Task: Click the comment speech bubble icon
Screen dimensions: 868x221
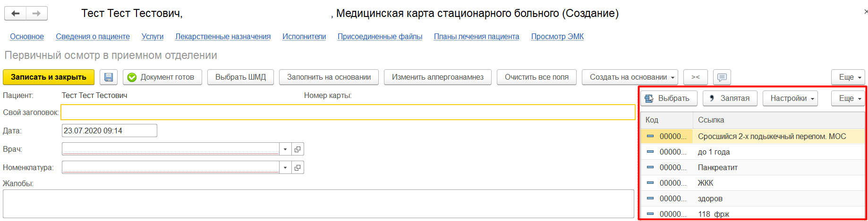Action: tap(722, 77)
